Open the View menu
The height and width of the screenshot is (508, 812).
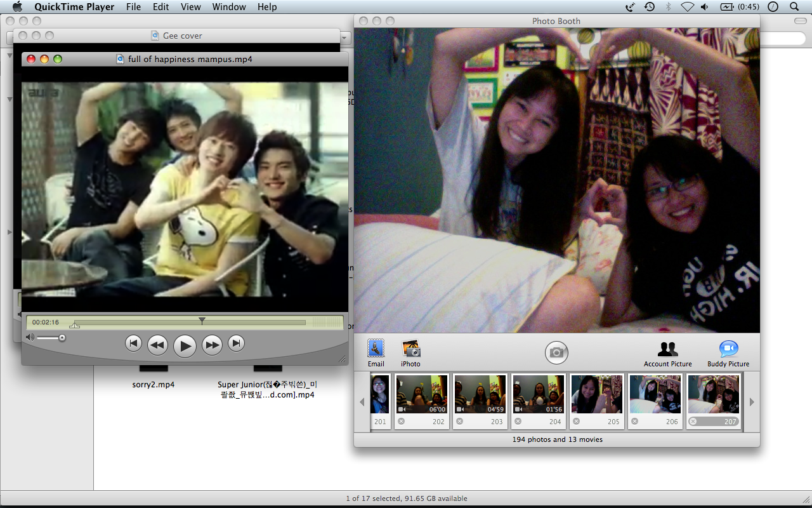(190, 7)
